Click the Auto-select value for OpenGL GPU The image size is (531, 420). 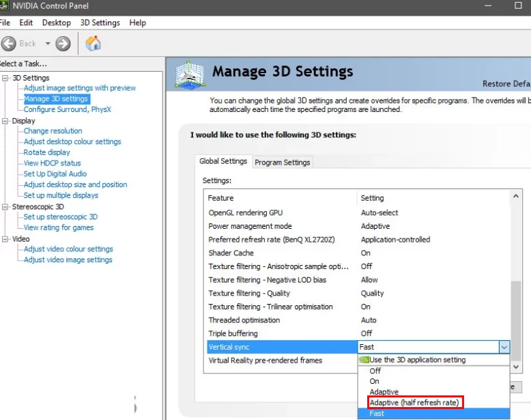379,213
